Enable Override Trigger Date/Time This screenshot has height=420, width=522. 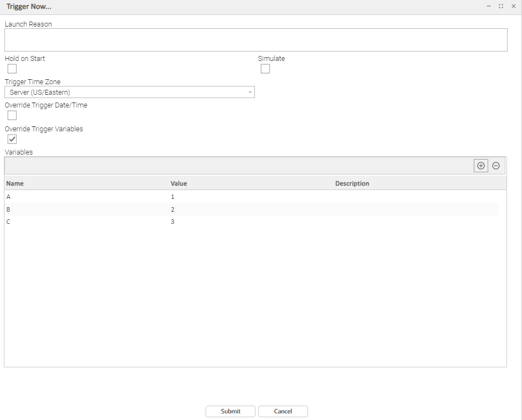(x=12, y=115)
